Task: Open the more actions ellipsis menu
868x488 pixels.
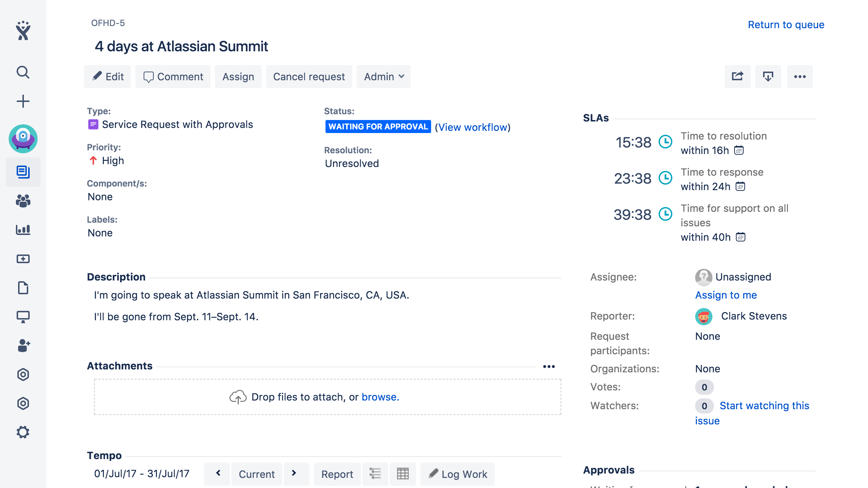Action: point(800,76)
